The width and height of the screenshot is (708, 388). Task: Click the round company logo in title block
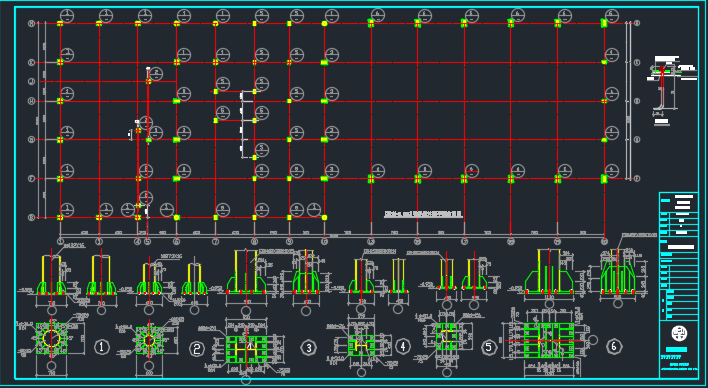tap(679, 334)
